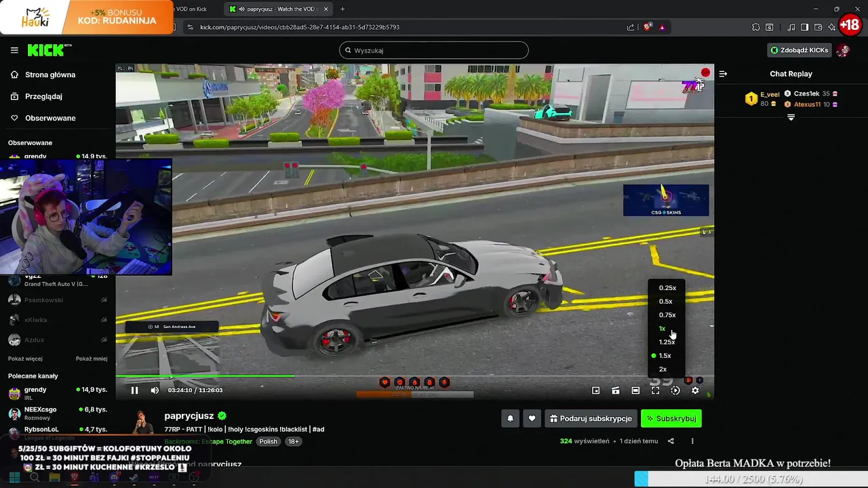Enter fullscreen mode in the player
Image resolution: width=868 pixels, height=488 pixels.
click(x=655, y=390)
